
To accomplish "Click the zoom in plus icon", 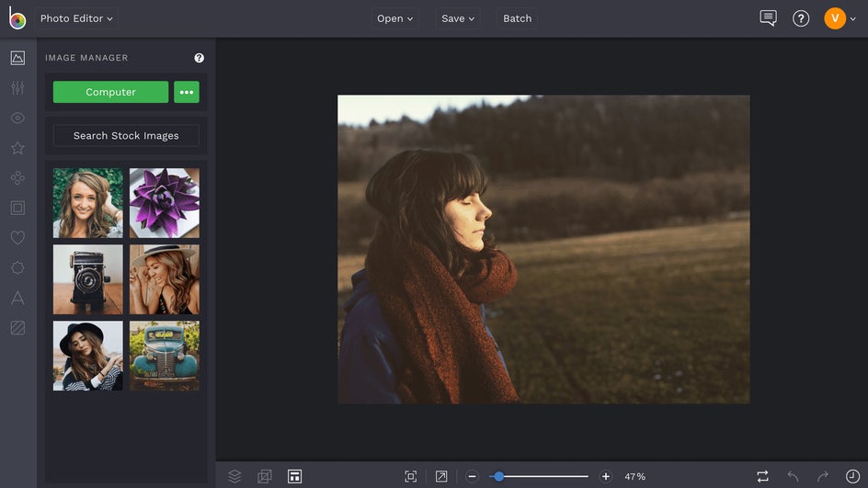I will point(606,476).
